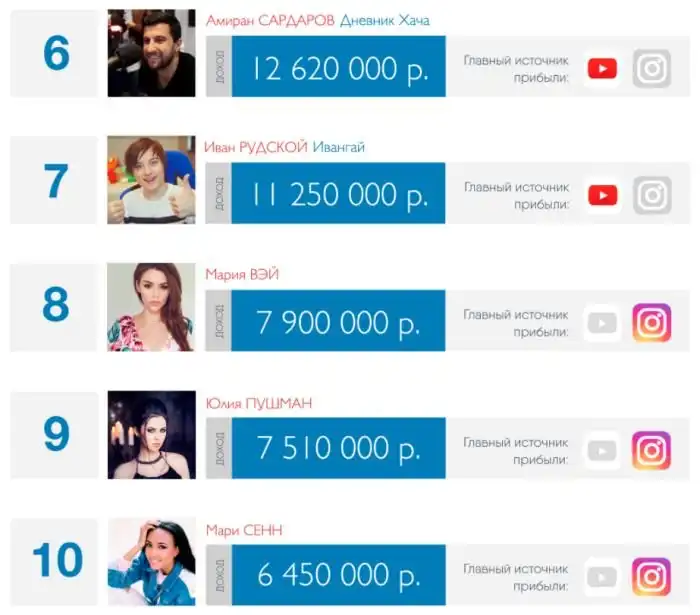Click the colored Instagram icon in Мария Вэй's row

coord(652,322)
